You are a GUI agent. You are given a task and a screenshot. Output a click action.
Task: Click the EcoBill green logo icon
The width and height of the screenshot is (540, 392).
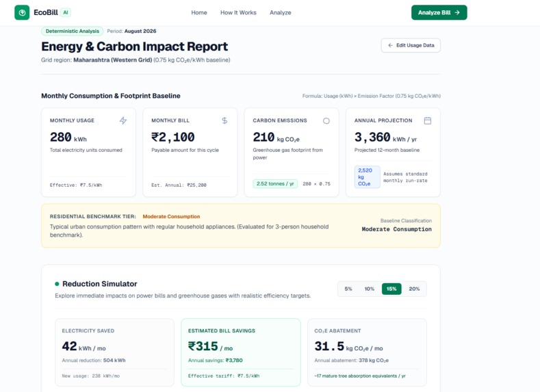pos(22,13)
